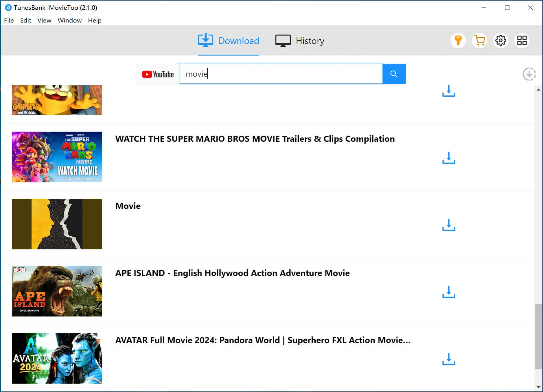The height and width of the screenshot is (392, 543).
Task: Download the AVATAR Full Movie 2024
Action: [x=449, y=359]
